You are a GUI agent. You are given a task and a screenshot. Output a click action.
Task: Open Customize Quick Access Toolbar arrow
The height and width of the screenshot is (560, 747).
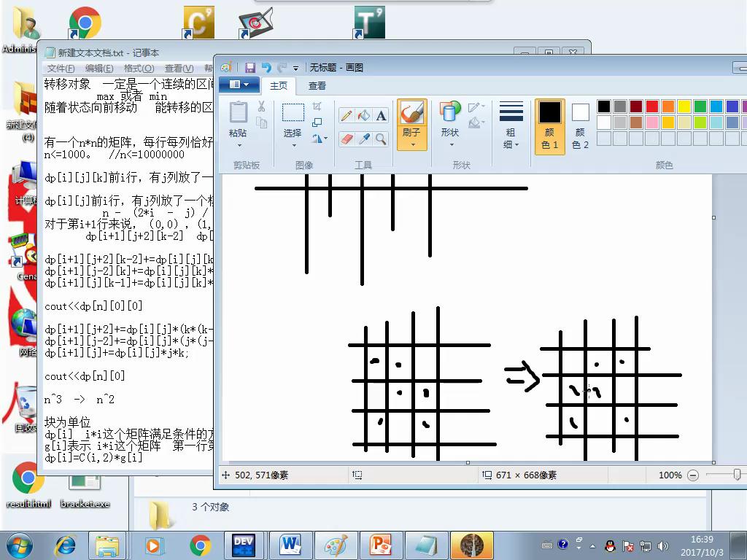pyautogui.click(x=295, y=68)
